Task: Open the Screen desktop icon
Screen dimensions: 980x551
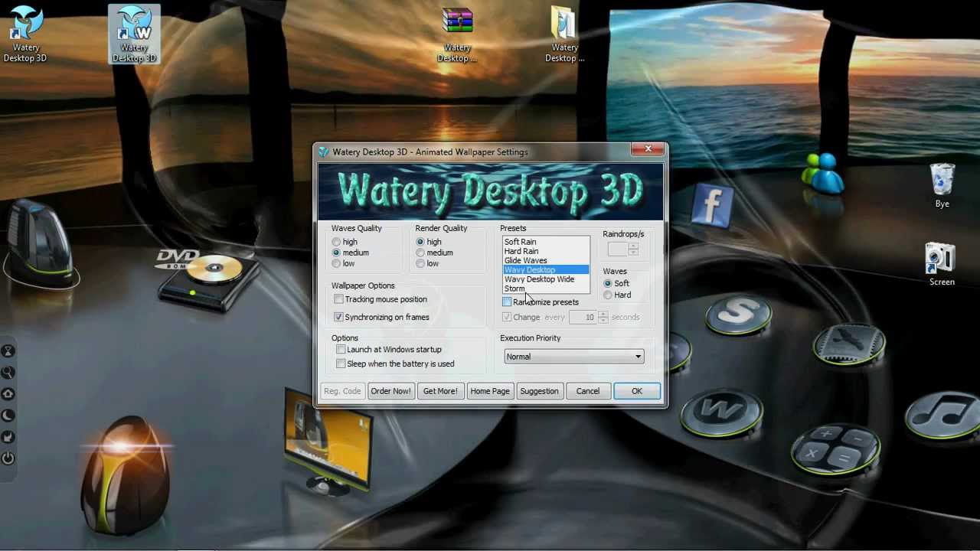Action: [x=942, y=264]
